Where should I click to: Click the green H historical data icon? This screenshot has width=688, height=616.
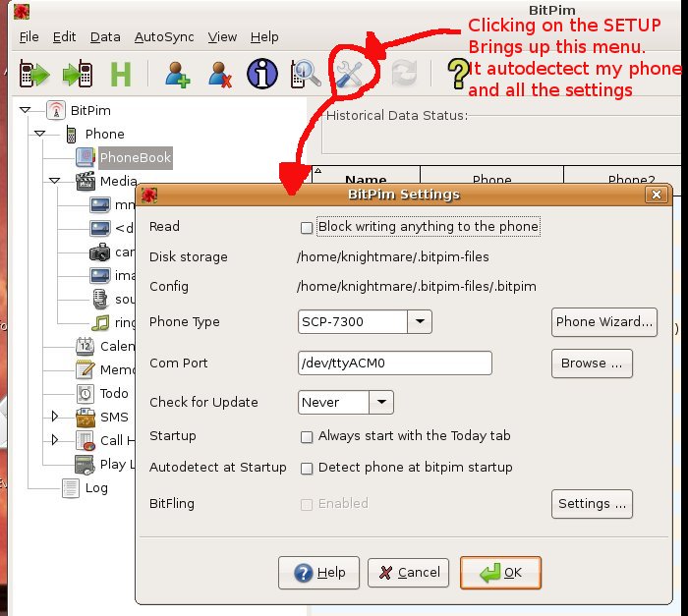click(x=121, y=74)
